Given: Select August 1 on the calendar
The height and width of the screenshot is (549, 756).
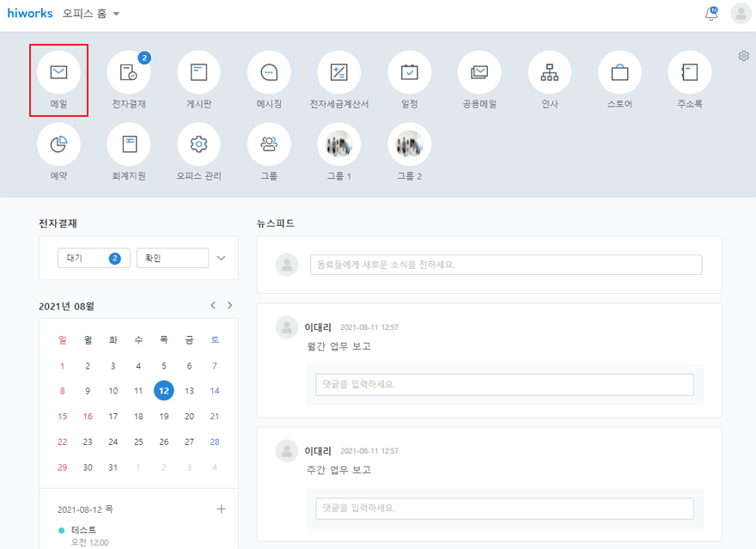Looking at the screenshot, I should point(62,366).
